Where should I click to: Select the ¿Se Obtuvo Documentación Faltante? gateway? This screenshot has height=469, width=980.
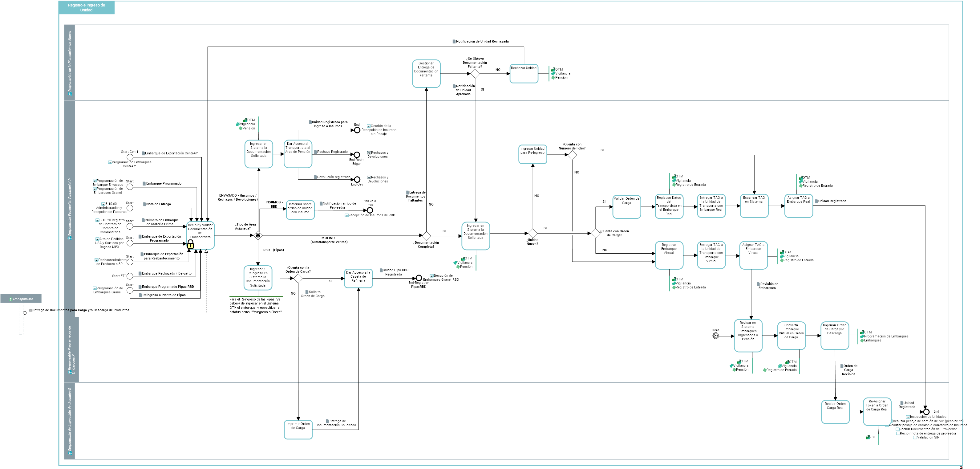tap(476, 74)
